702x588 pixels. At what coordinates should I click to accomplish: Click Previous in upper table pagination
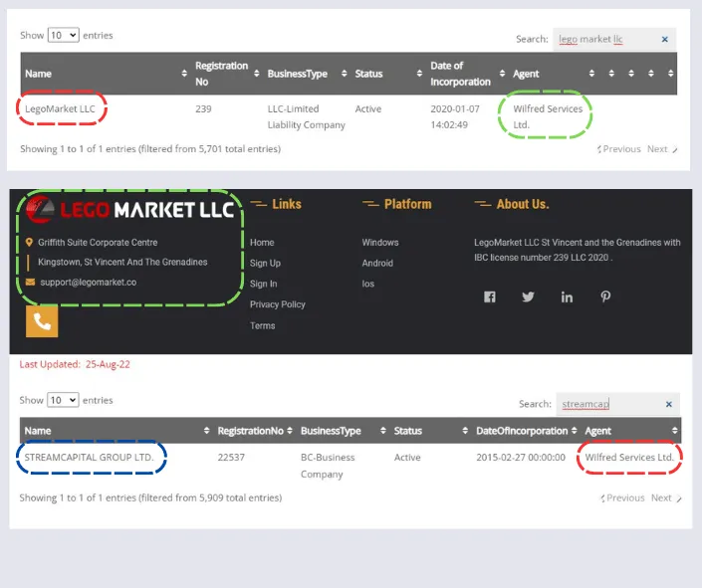point(618,149)
